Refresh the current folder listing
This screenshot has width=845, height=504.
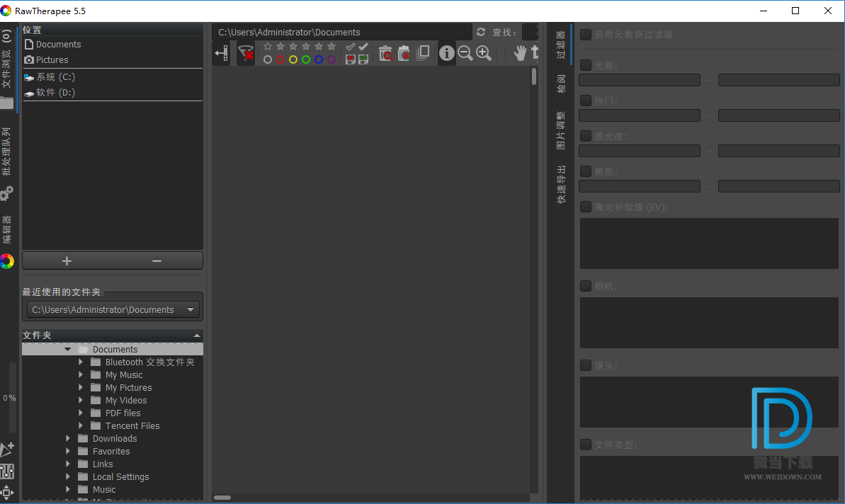pos(481,32)
